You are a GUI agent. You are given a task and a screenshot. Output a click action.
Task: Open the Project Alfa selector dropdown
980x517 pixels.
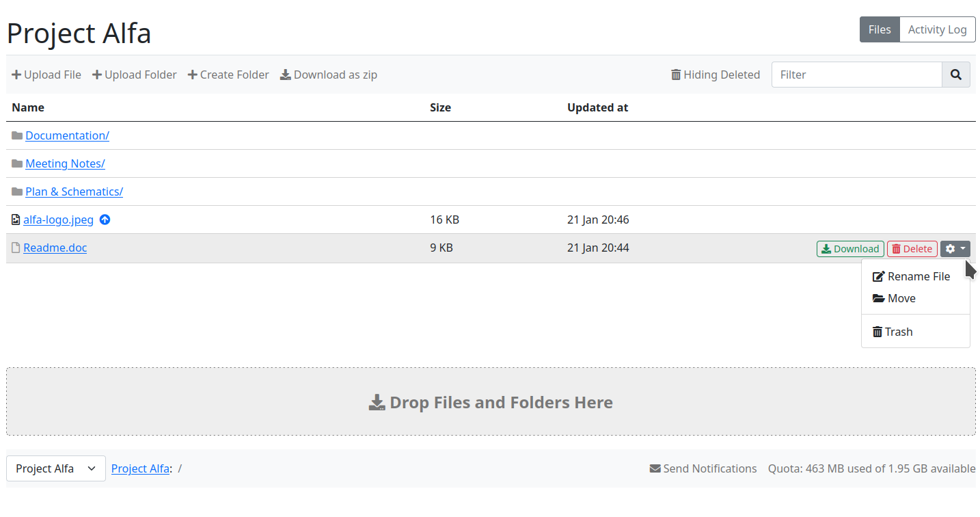pos(55,468)
